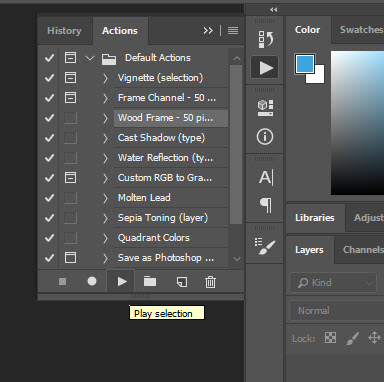The width and height of the screenshot is (384, 382).
Task: Click the Lock image pixels brush icon
Action: pyautogui.click(x=352, y=338)
